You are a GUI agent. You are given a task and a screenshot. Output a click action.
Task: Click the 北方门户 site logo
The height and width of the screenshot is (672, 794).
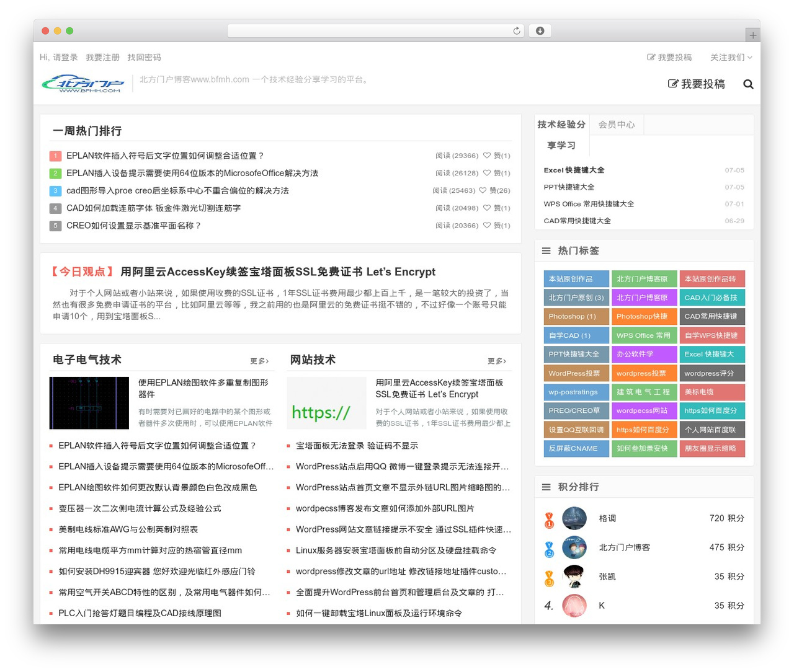click(x=83, y=84)
